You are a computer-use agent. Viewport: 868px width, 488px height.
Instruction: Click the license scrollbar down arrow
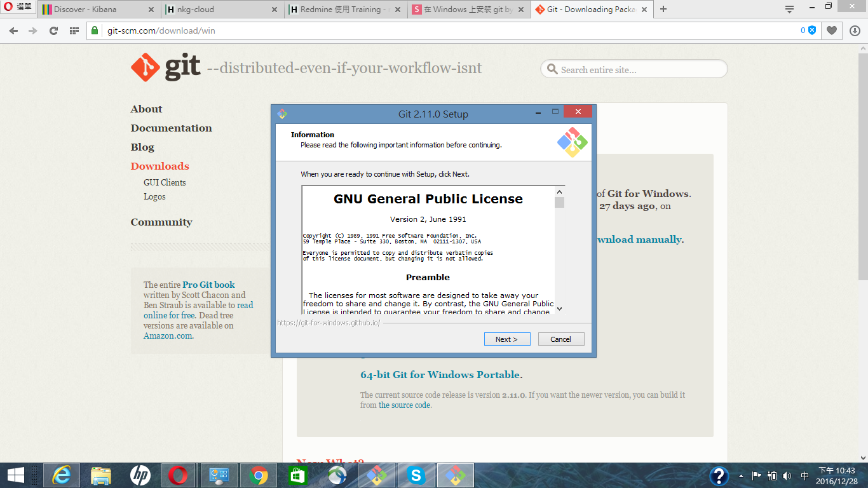559,308
